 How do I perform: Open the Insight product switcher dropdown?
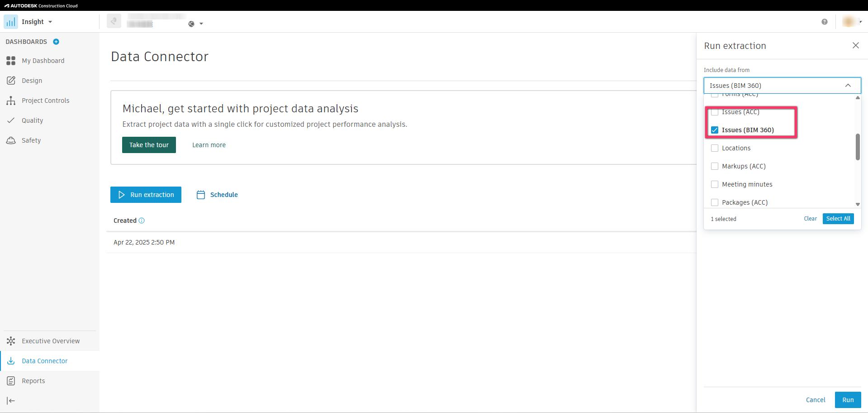point(50,21)
